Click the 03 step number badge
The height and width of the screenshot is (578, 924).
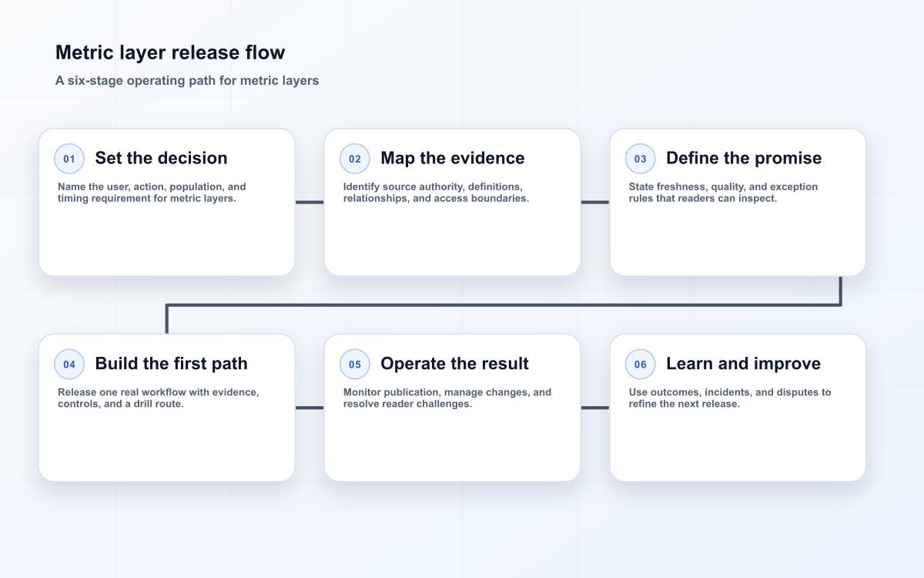tap(641, 159)
